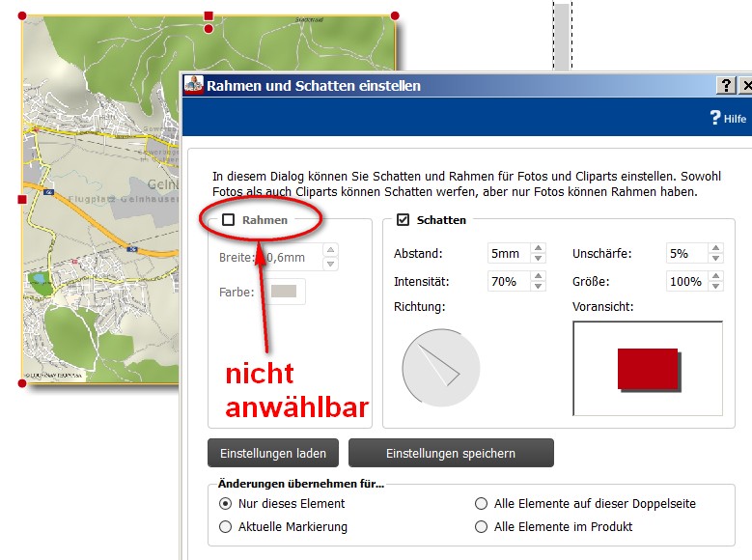Open the Hilfe link
The width and height of the screenshot is (752, 560).
(x=728, y=119)
